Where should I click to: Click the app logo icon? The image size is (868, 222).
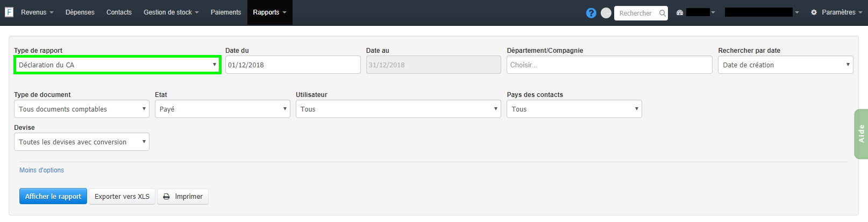9,12
